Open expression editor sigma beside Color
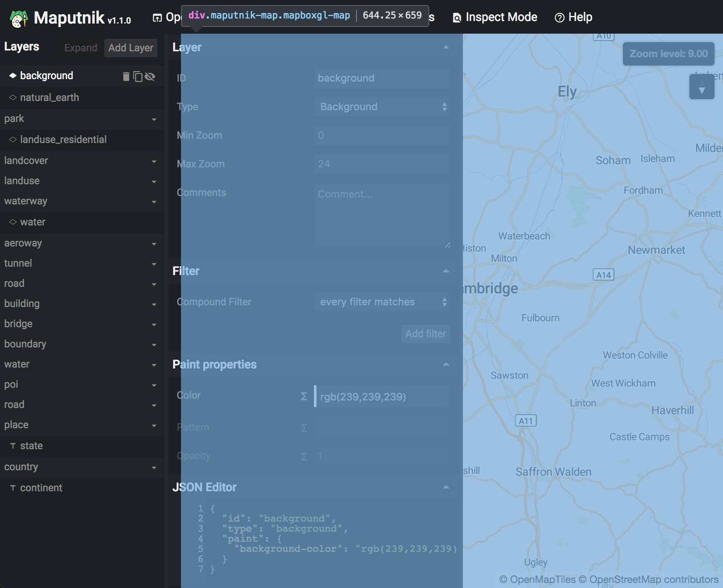The height and width of the screenshot is (588, 723). pos(303,396)
